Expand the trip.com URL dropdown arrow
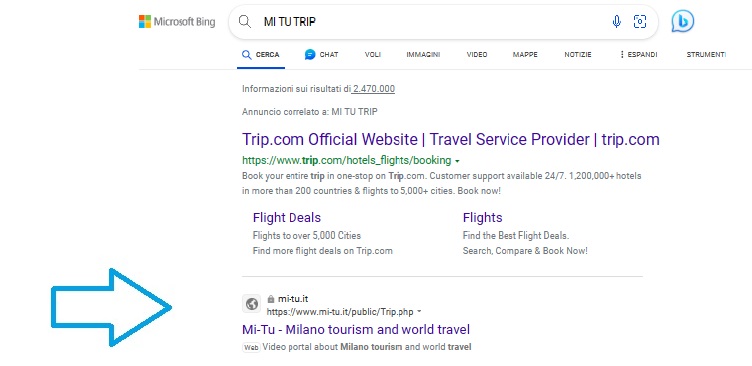This screenshot has width=752, height=366. [x=458, y=161]
